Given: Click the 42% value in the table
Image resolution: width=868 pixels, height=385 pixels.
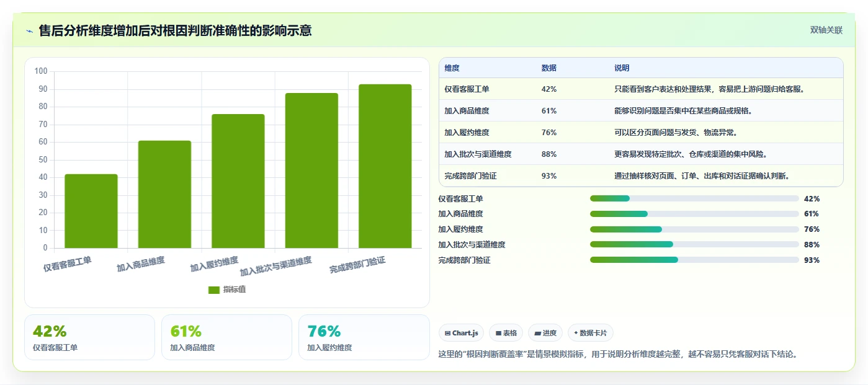Looking at the screenshot, I should (x=548, y=89).
